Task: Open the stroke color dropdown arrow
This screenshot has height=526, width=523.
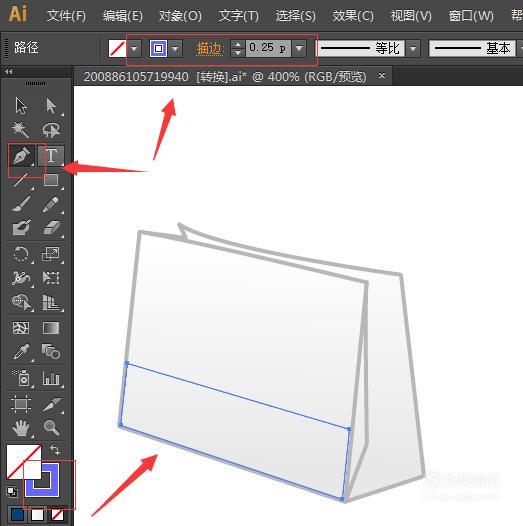Action: (x=175, y=49)
